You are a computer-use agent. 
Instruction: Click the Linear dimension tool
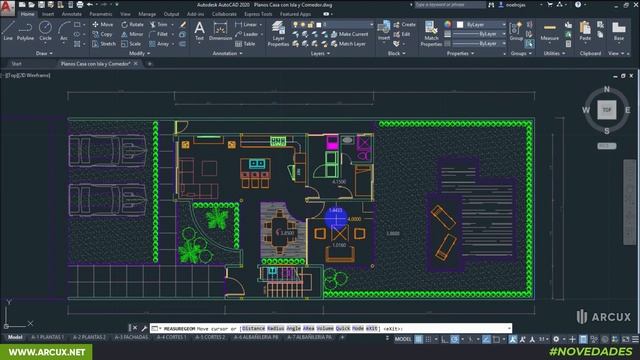coord(246,24)
